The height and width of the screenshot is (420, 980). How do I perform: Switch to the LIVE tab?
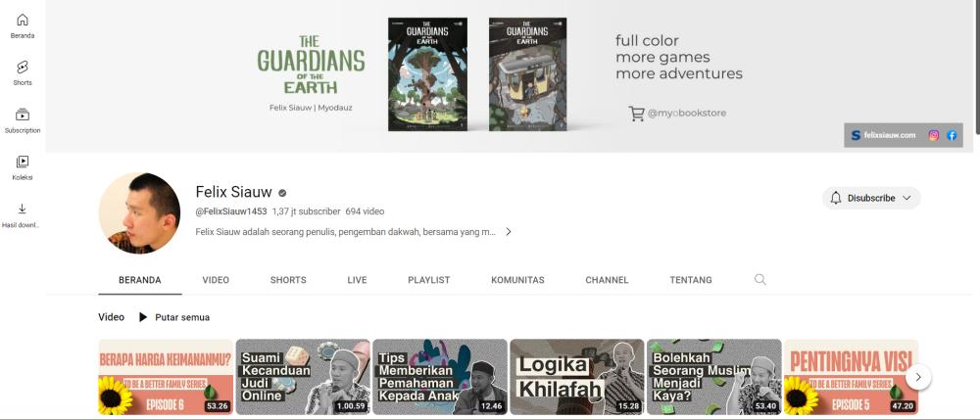click(357, 280)
